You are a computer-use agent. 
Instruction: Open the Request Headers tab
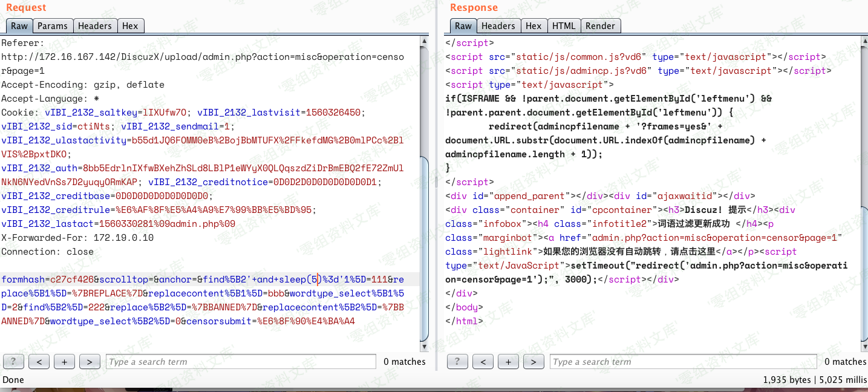coord(95,26)
